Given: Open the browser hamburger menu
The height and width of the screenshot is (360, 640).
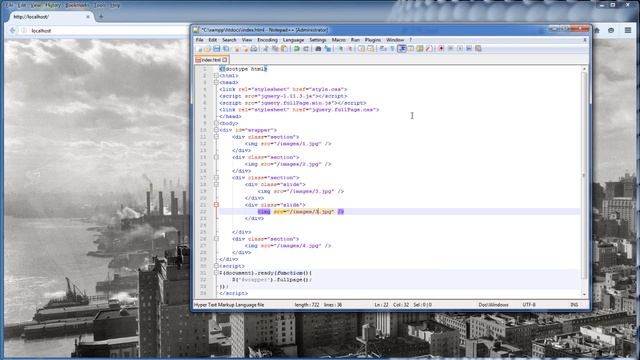Looking at the screenshot, I should point(628,30).
